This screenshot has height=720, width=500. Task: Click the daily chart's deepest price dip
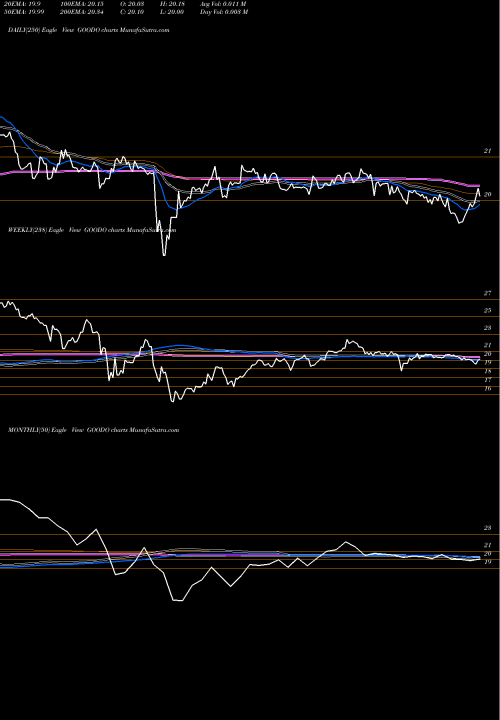tap(164, 254)
